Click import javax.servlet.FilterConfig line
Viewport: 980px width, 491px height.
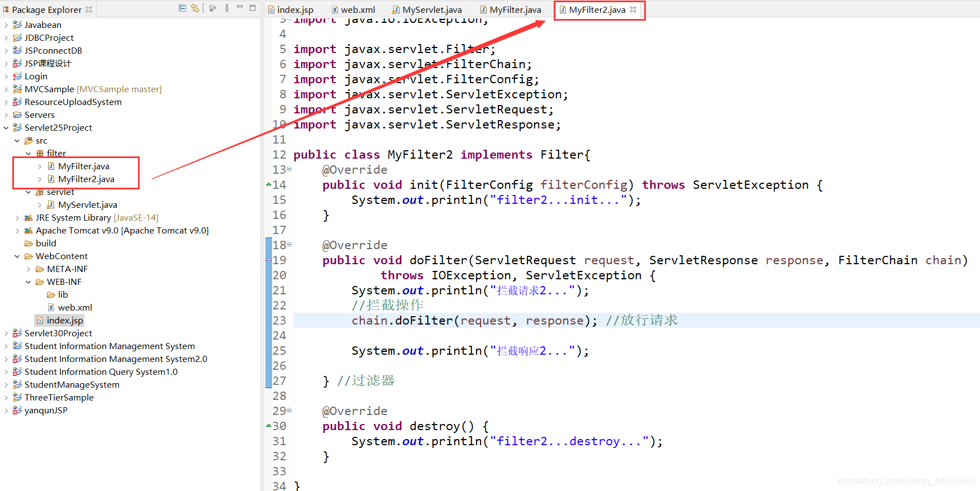[416, 79]
